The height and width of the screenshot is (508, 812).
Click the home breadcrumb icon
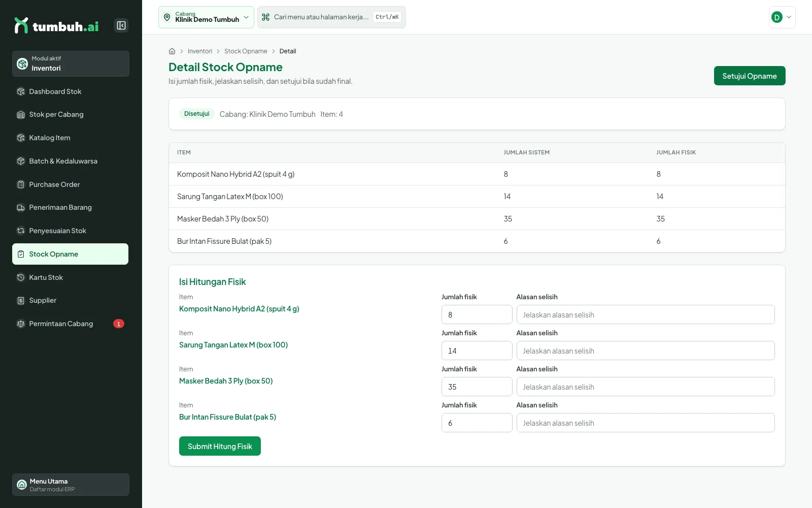[172, 51]
